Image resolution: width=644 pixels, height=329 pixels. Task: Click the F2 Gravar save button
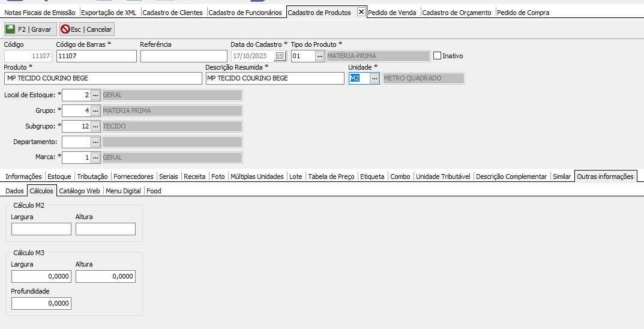click(30, 29)
